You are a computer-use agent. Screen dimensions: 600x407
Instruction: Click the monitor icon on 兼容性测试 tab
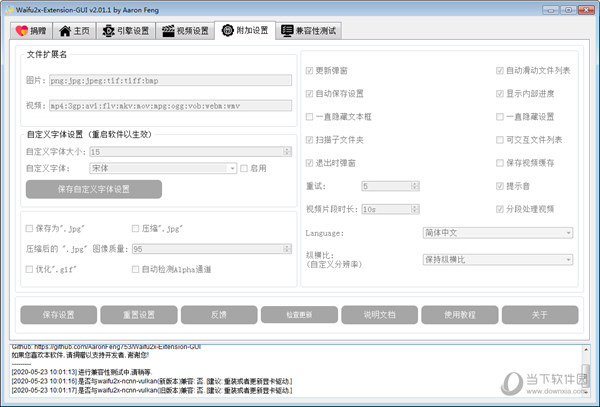point(287,31)
